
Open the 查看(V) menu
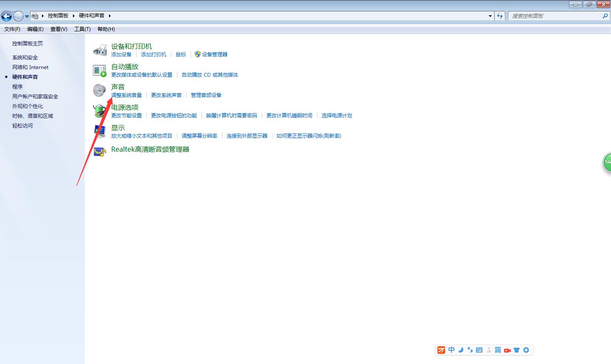pyautogui.click(x=59, y=29)
